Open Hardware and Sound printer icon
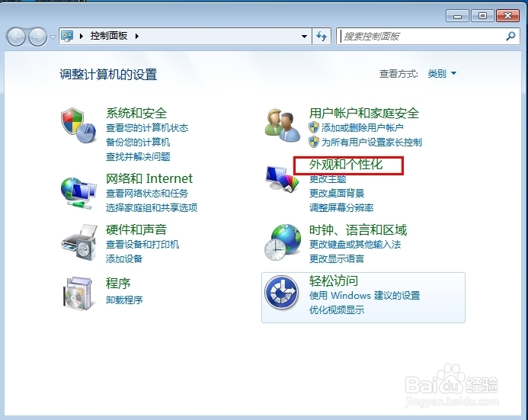This screenshot has height=420, width=528. pyautogui.click(x=79, y=242)
